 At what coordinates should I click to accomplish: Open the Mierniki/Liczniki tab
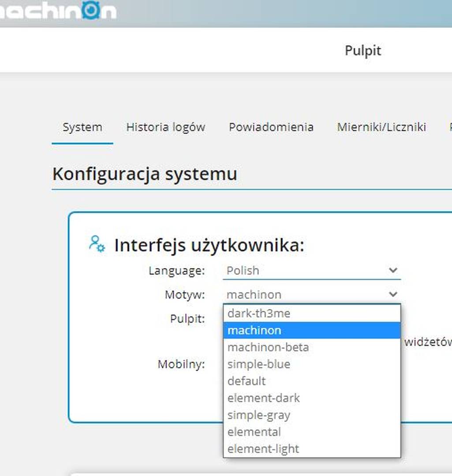coord(381,127)
